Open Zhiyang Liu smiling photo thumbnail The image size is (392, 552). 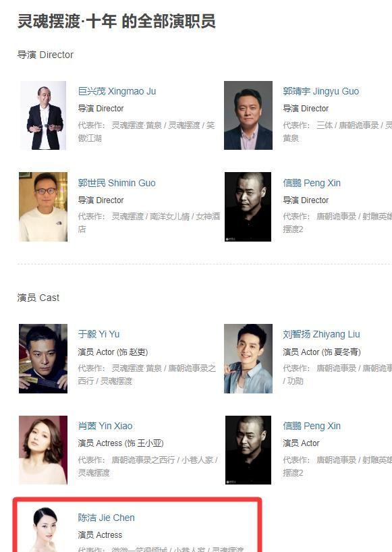tap(248, 359)
